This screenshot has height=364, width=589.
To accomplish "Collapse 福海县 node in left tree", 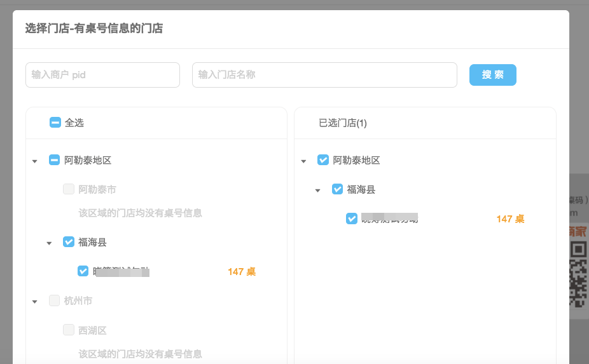I will pos(49,243).
